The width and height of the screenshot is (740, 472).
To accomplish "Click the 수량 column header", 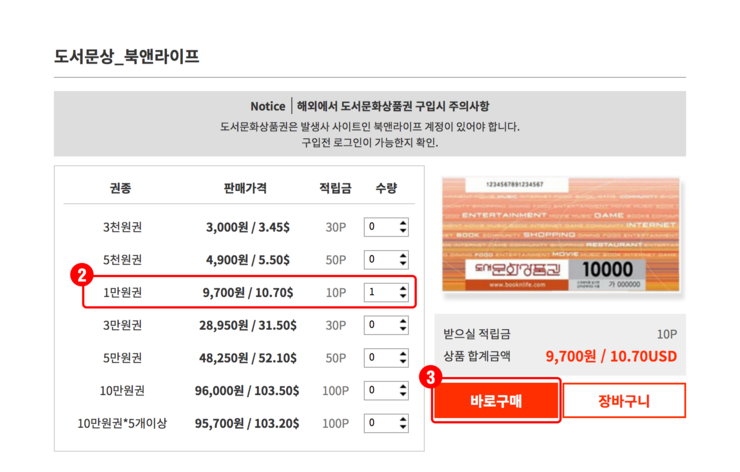I will 386,188.
